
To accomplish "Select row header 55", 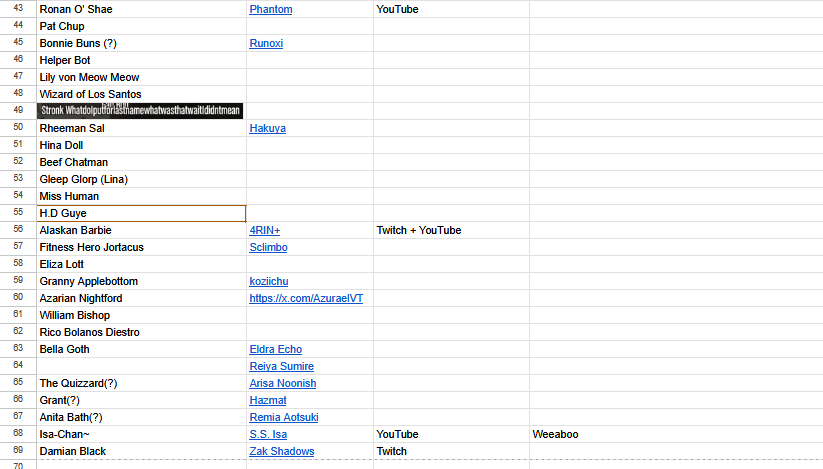I will click(x=18, y=213).
